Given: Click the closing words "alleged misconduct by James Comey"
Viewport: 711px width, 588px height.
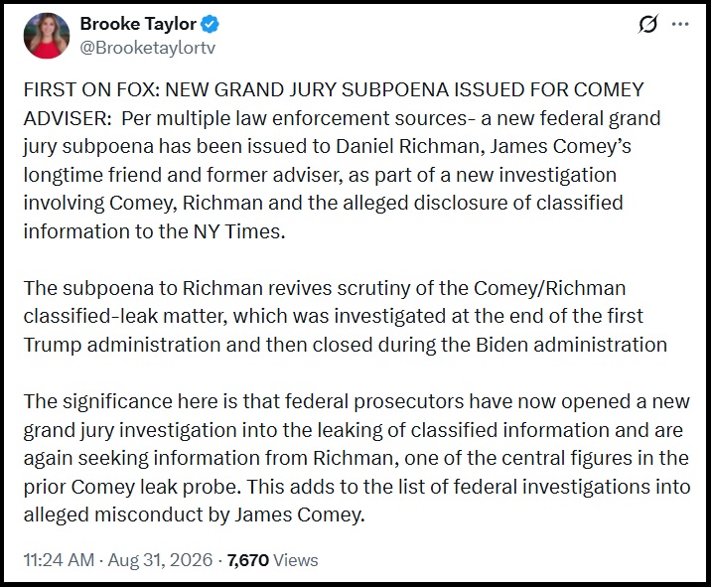Looking at the screenshot, I should [194, 514].
